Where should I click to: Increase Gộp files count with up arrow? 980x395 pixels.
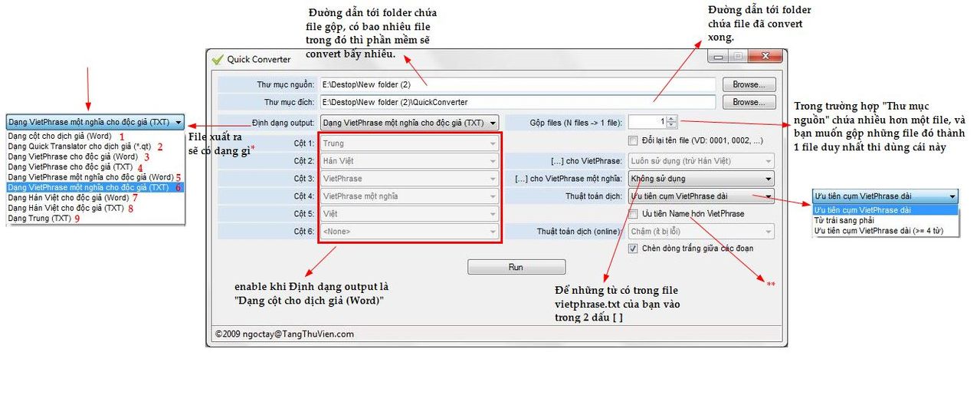(x=672, y=119)
